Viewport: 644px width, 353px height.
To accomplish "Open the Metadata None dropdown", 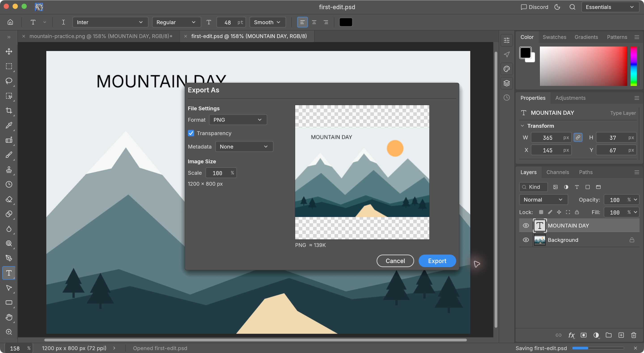I will click(x=244, y=147).
